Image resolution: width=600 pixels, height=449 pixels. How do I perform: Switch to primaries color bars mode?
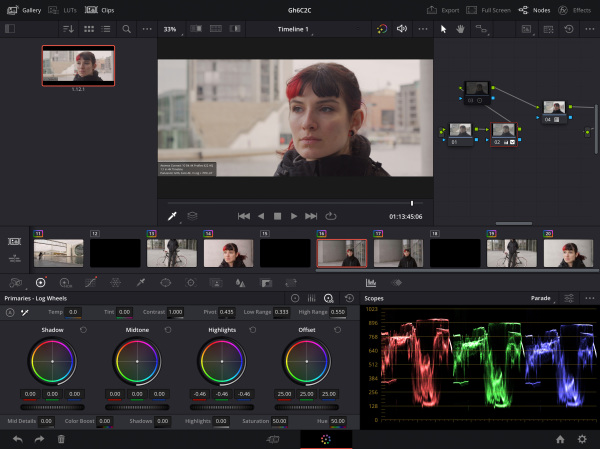pyautogui.click(x=311, y=298)
